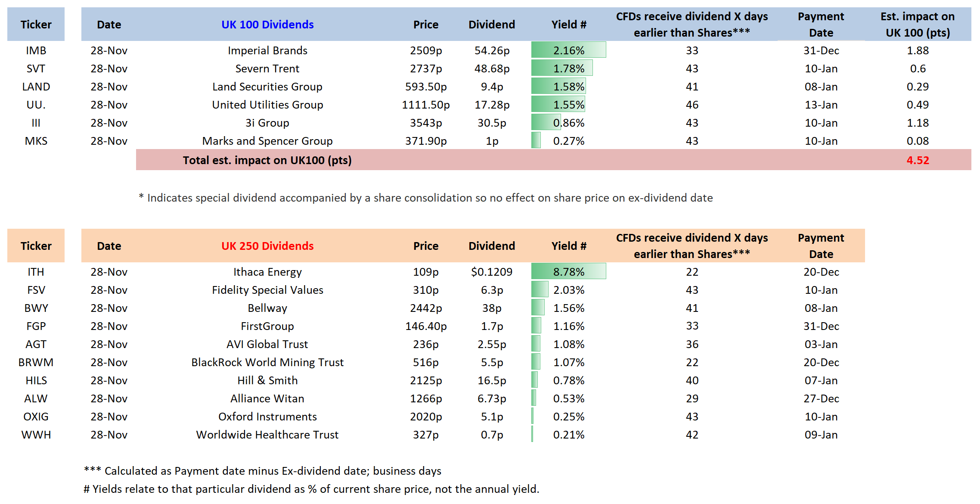Click the 'Ithaca Energy' company name
The width and height of the screenshot is (980, 504).
267,272
